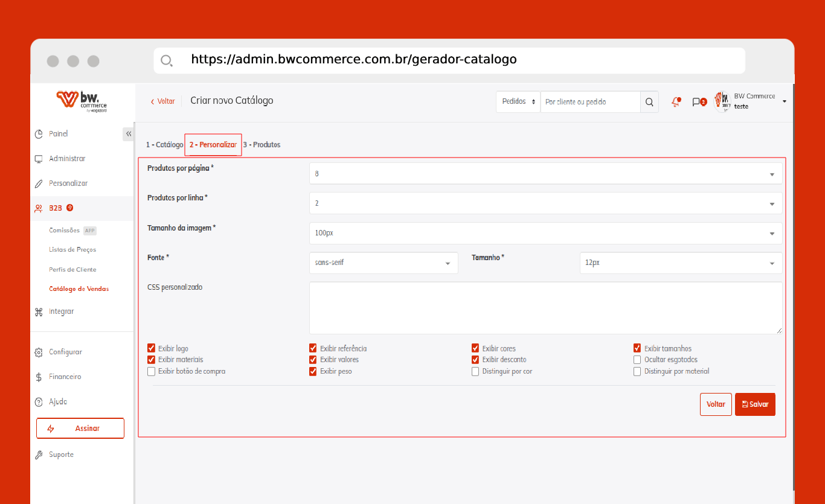The height and width of the screenshot is (504, 825).
Task: Click the Por cliente ou pedido search field
Action: click(x=590, y=102)
